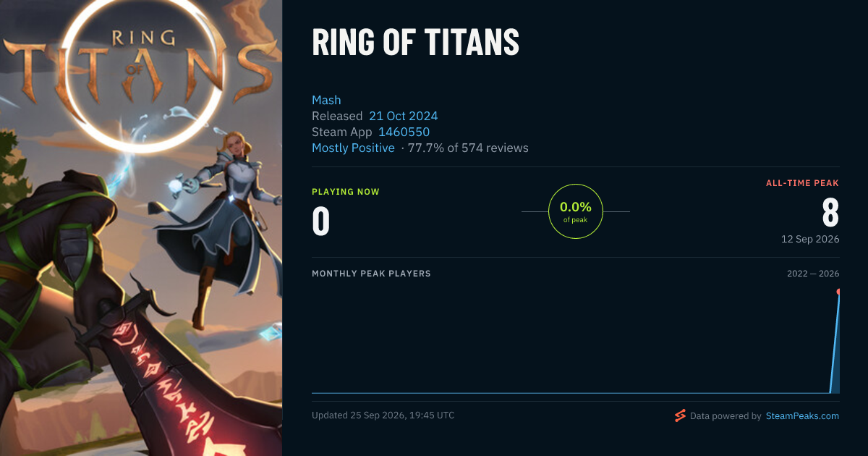Open Steam App ID 1460550 link

coord(404,132)
